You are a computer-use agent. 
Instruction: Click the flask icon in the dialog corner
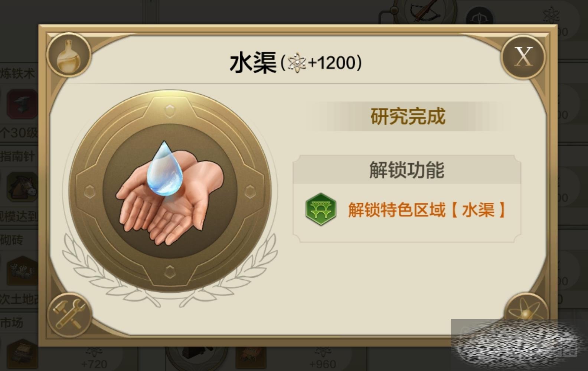tap(69, 55)
